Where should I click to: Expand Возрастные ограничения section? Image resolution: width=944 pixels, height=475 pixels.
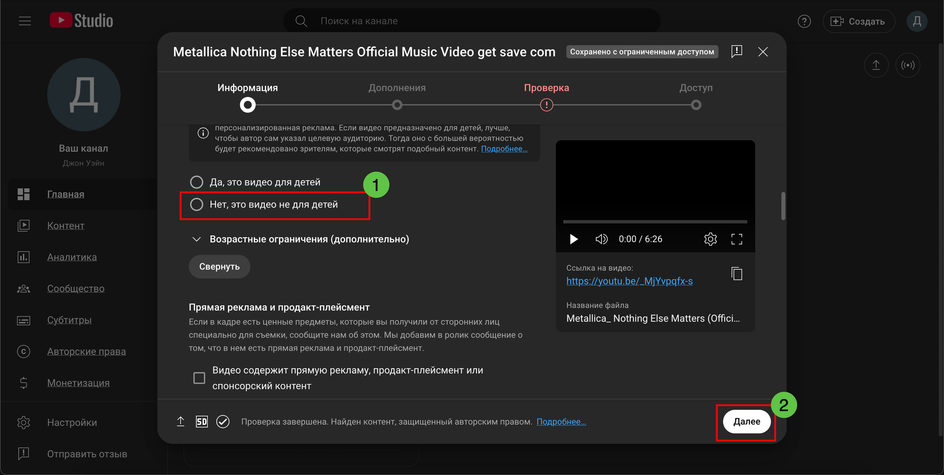[299, 239]
